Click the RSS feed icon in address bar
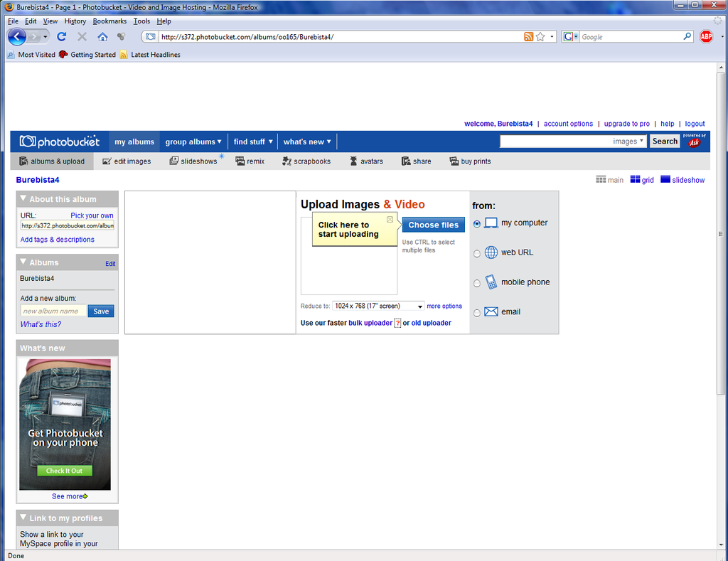The width and height of the screenshot is (728, 561). [x=528, y=37]
